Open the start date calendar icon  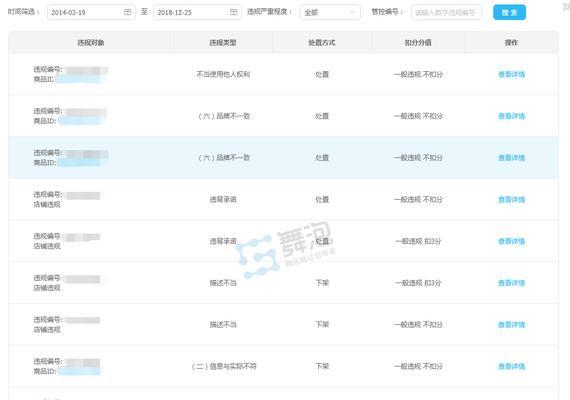pos(127,12)
